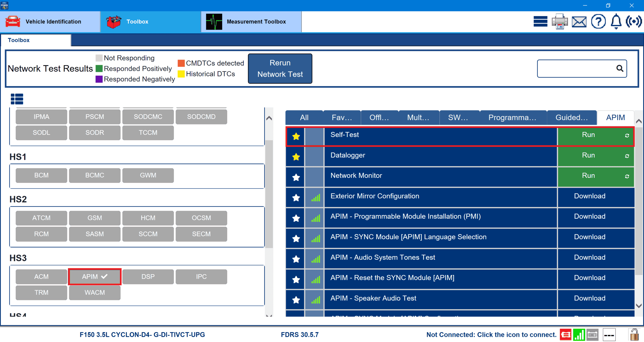
Task: Click signal bars icon for Audio System Tones Test
Action: coord(316,259)
